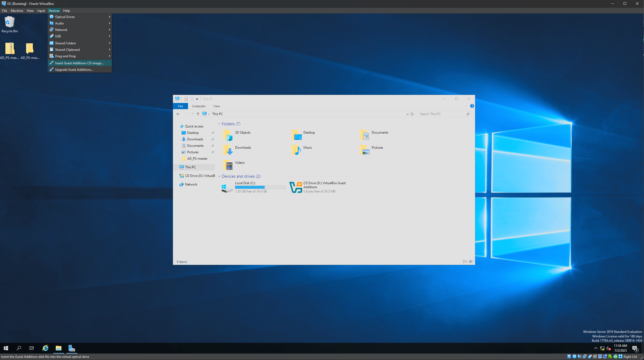The width and height of the screenshot is (644, 360).
Task: Open the Computer ribbon tab
Action: (x=199, y=106)
